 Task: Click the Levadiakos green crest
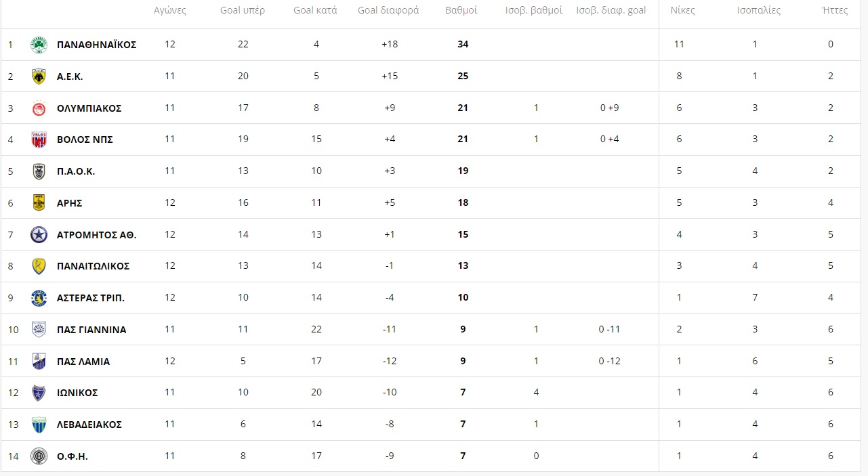point(39,425)
